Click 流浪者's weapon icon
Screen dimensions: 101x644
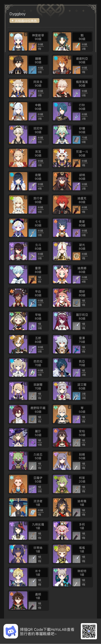(32, 512)
